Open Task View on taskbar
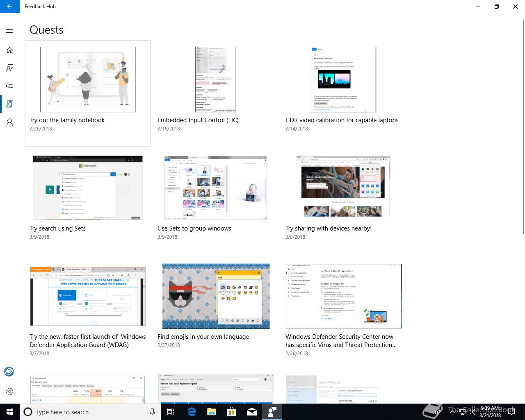The image size is (525, 420). pyautogui.click(x=171, y=412)
